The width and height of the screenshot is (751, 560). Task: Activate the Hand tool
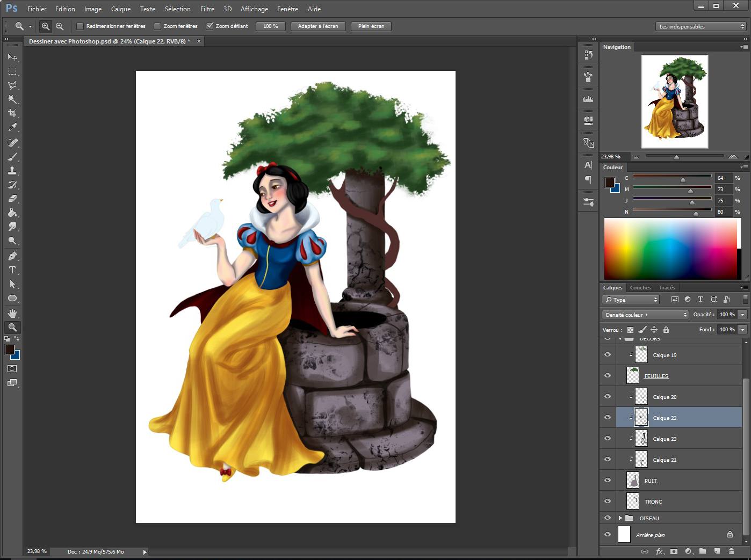coord(12,313)
